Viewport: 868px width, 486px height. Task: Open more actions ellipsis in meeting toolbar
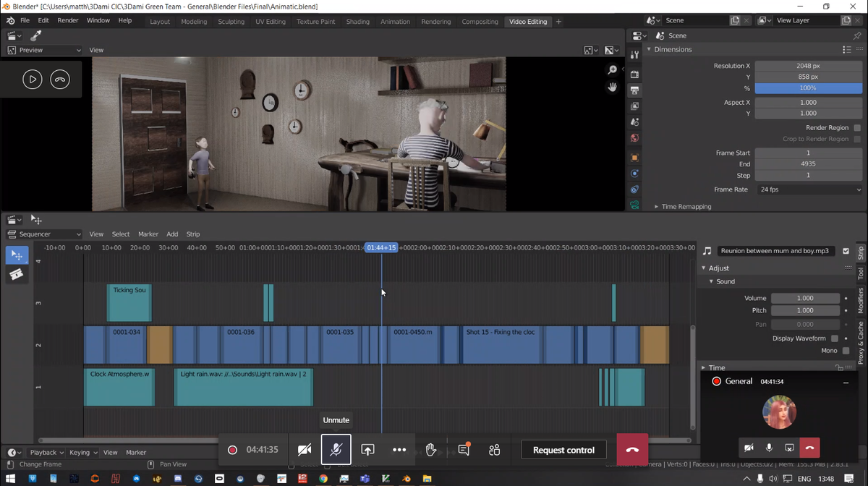(399, 450)
